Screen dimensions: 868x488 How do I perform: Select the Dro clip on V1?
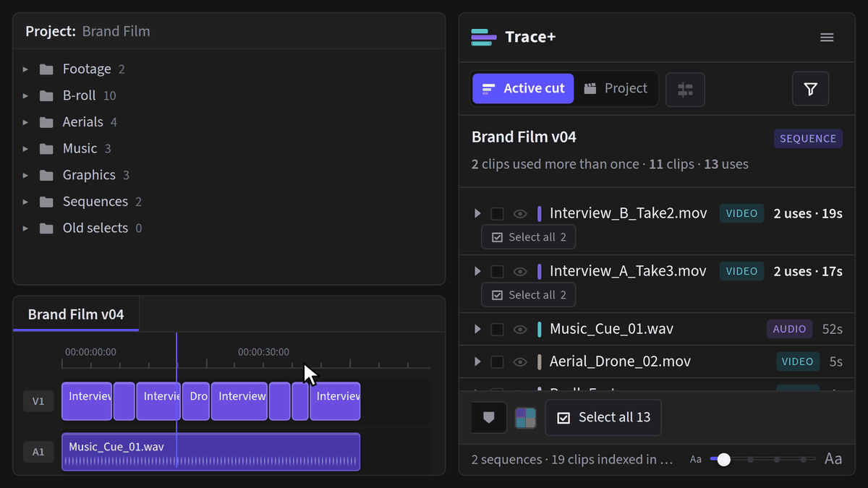pos(196,401)
